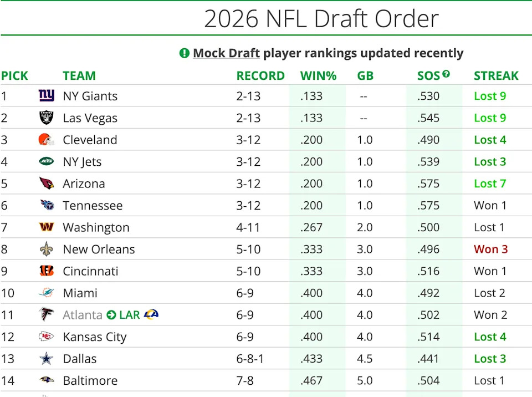The width and height of the screenshot is (532, 397).
Task: Sort table by WIN% column header
Action: pyautogui.click(x=318, y=76)
